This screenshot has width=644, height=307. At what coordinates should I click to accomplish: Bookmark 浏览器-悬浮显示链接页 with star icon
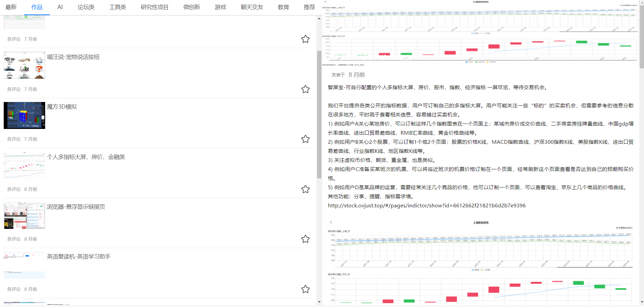pyautogui.click(x=305, y=239)
